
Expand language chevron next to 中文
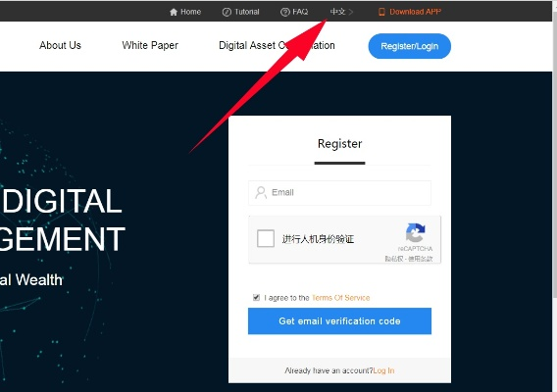(x=351, y=12)
